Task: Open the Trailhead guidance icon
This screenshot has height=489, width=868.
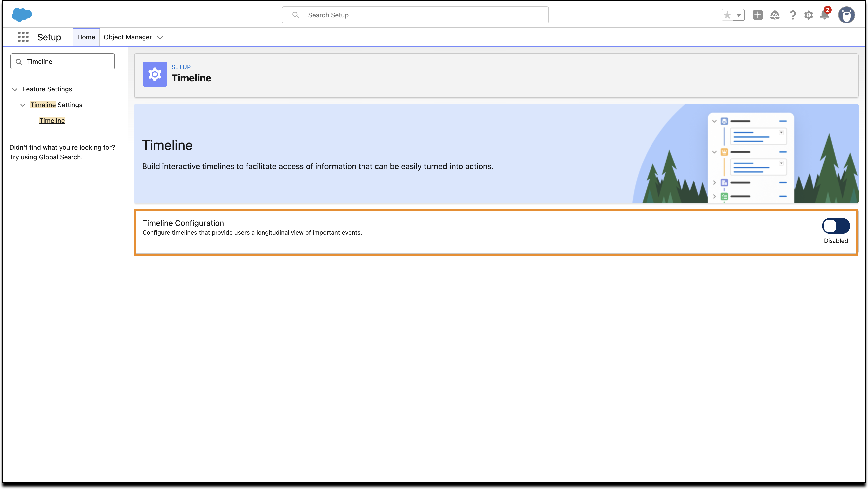Action: pyautogui.click(x=775, y=15)
